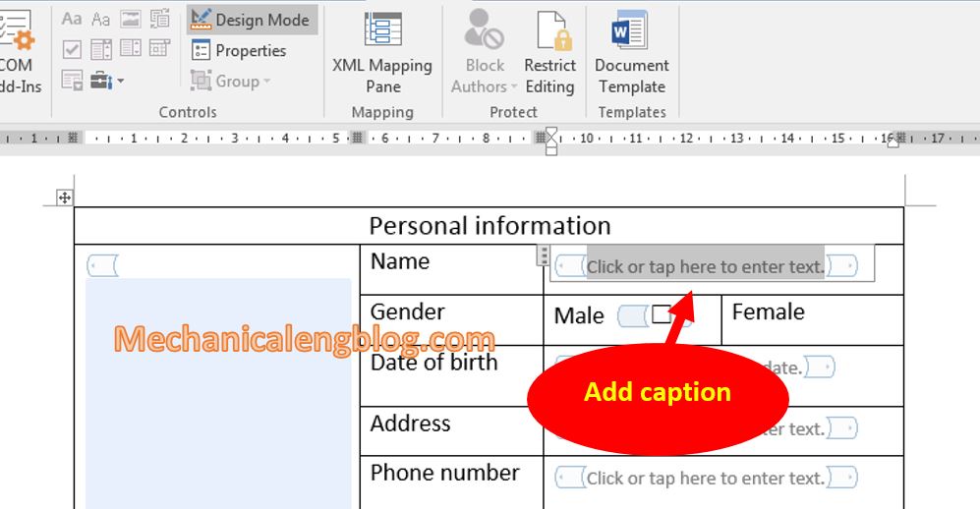Insert a Repeating Section Content Control

(71, 80)
